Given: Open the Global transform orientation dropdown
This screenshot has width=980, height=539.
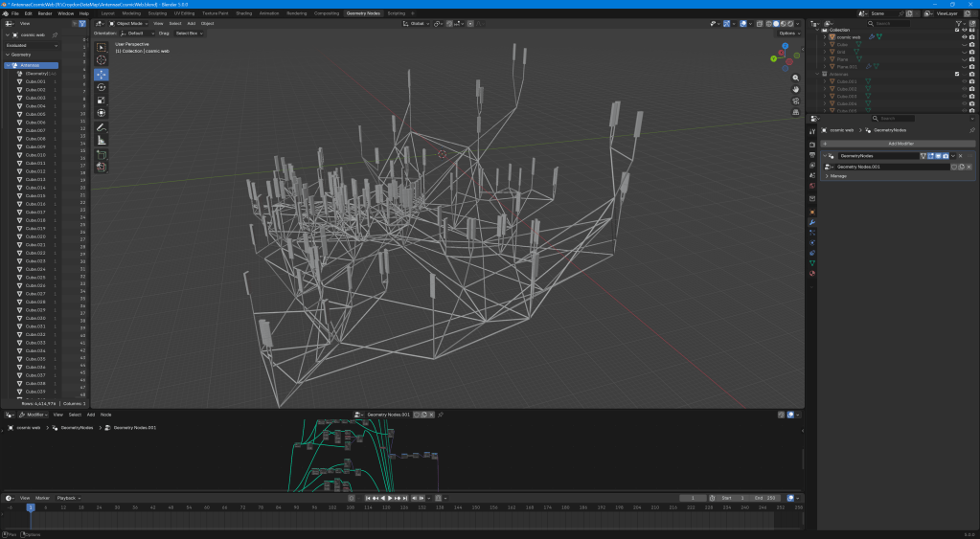Looking at the screenshot, I should coord(417,24).
